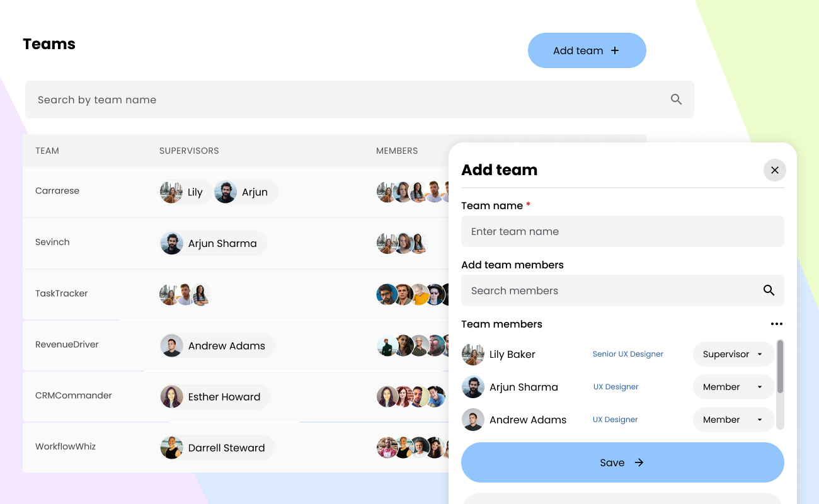Open Andrew Adams' Member role dropdown

(x=733, y=420)
